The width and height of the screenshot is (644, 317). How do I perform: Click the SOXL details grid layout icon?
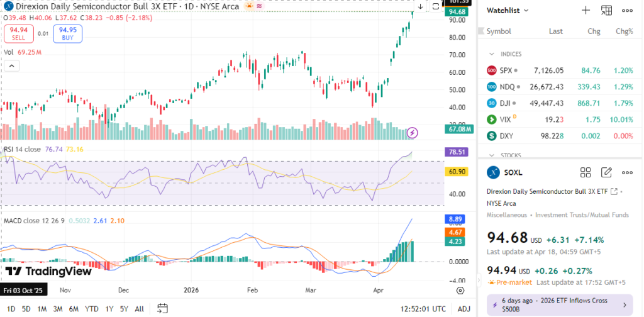586,172
